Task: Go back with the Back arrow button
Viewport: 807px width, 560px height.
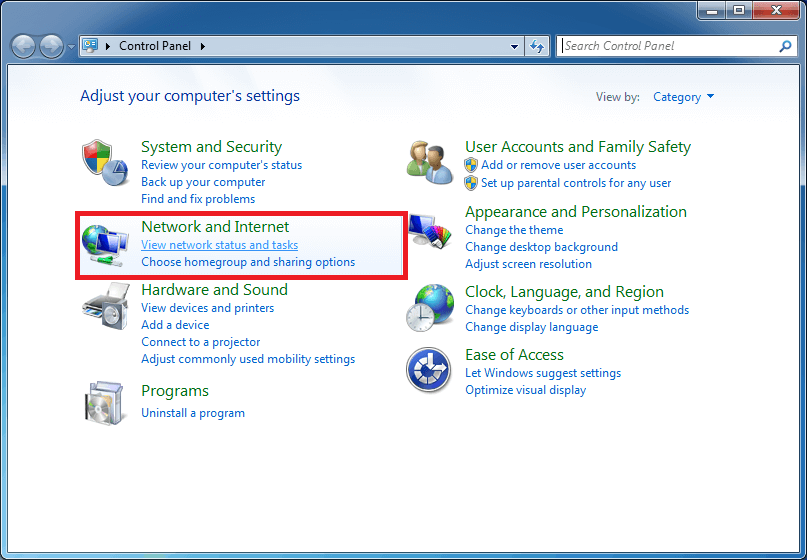Action: tap(23, 47)
